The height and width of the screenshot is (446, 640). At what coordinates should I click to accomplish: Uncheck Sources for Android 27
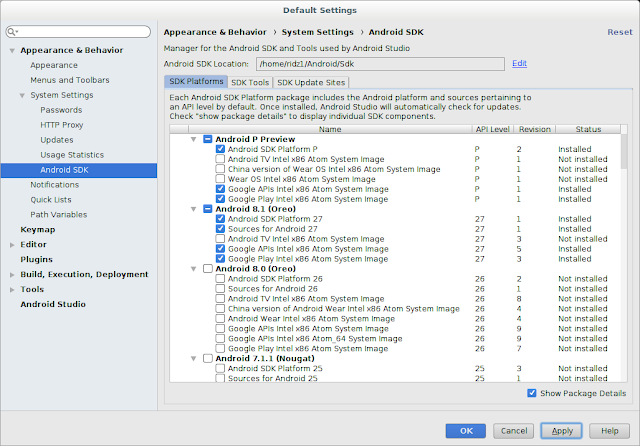(x=220, y=229)
